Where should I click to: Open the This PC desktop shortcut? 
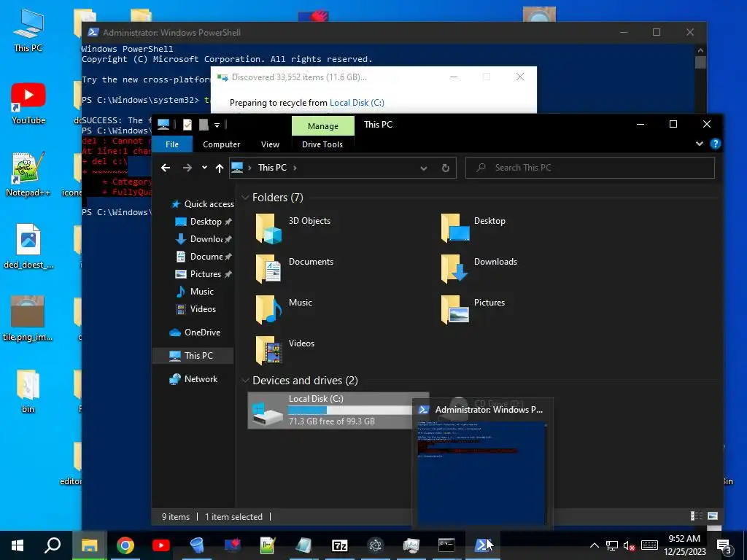28,31
